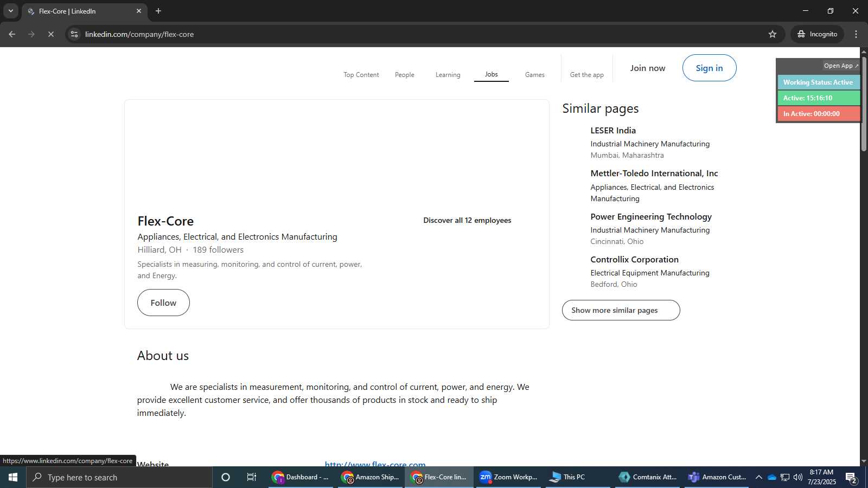Screen dimensions: 868x488
Task: Open Power Engineering Technology page
Action: pyautogui.click(x=651, y=217)
